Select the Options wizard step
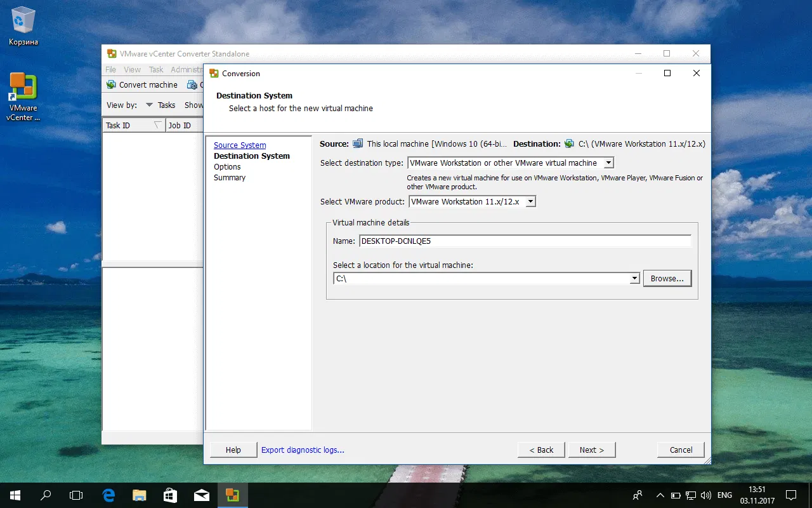Screen dimensions: 812x508 tap(226, 166)
